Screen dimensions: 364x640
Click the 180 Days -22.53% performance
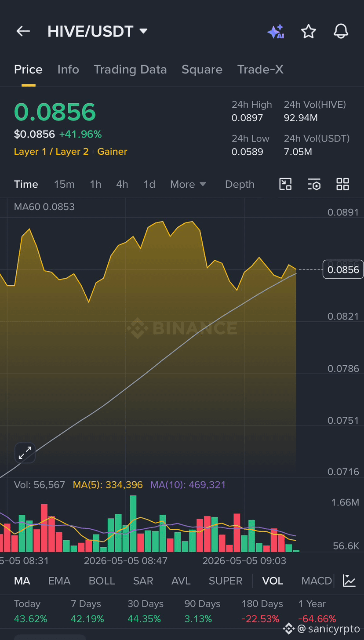pyautogui.click(x=262, y=611)
